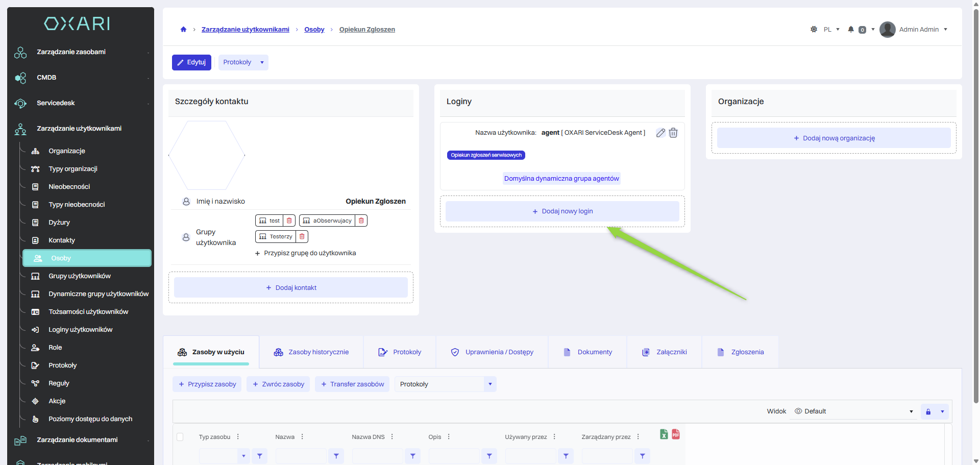Export table to Excel icon
This screenshot has height=465, width=980.
point(664,434)
